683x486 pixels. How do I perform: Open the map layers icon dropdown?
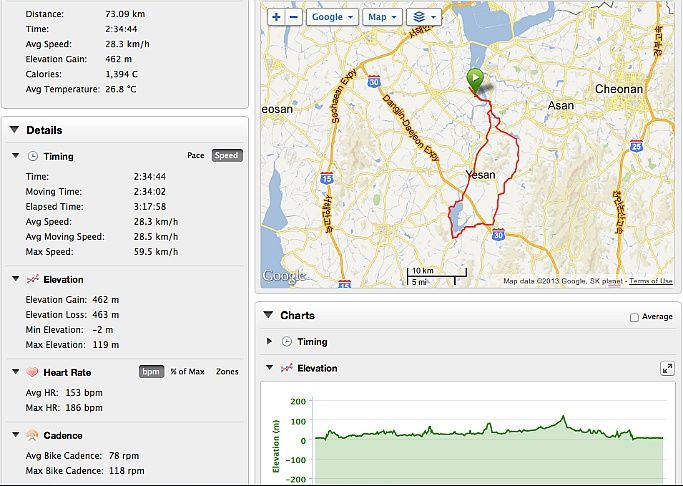424,17
